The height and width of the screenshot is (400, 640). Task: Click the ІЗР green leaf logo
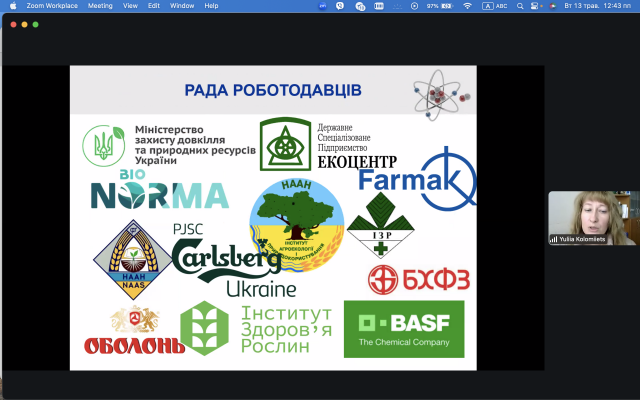pyautogui.click(x=380, y=225)
